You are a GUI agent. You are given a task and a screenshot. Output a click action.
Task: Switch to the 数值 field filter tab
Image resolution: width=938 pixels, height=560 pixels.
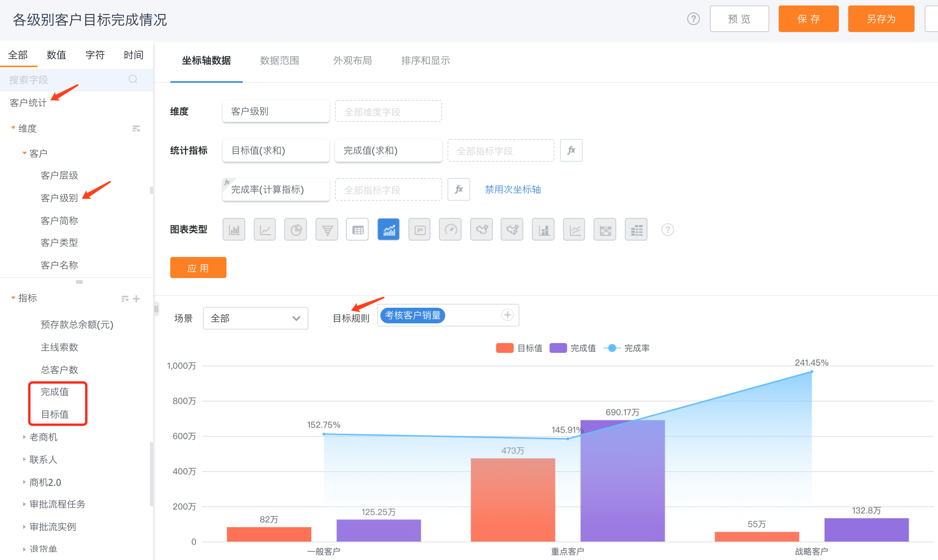coord(56,55)
